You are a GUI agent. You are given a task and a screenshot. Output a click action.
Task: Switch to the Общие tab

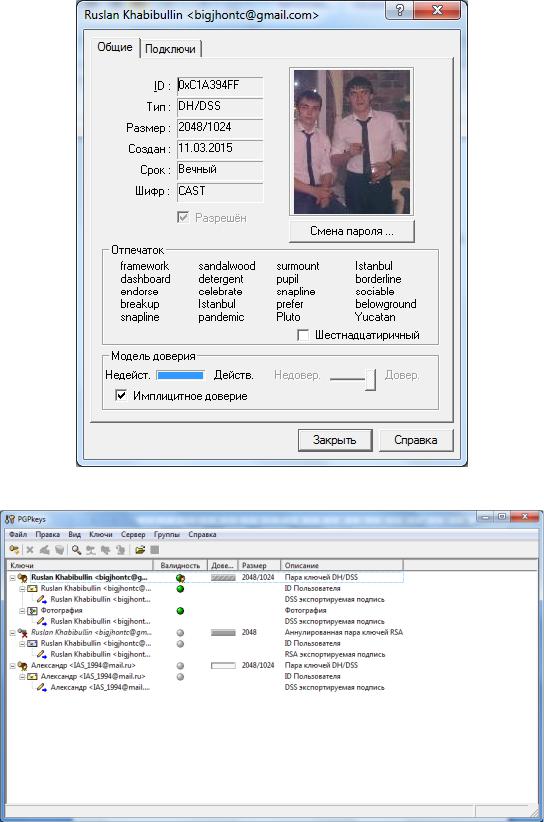pyautogui.click(x=115, y=47)
